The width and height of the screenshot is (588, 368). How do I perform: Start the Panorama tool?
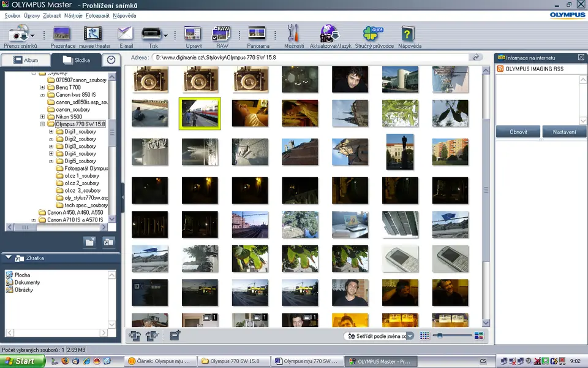pos(257,34)
